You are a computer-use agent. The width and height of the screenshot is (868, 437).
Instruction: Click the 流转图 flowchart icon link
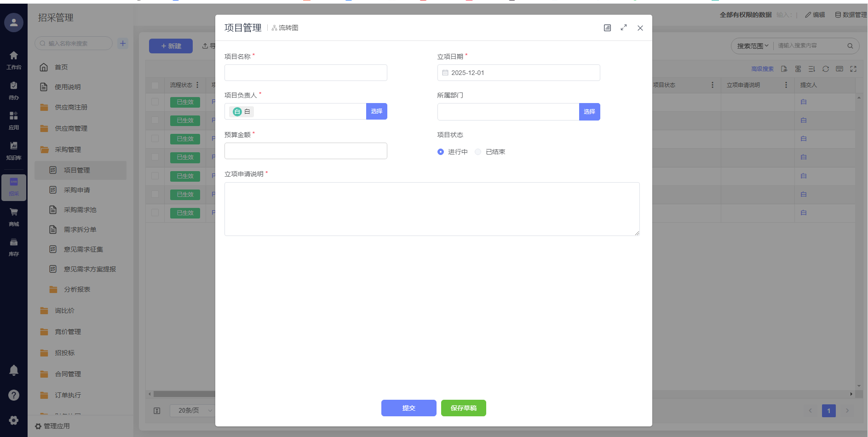point(285,28)
